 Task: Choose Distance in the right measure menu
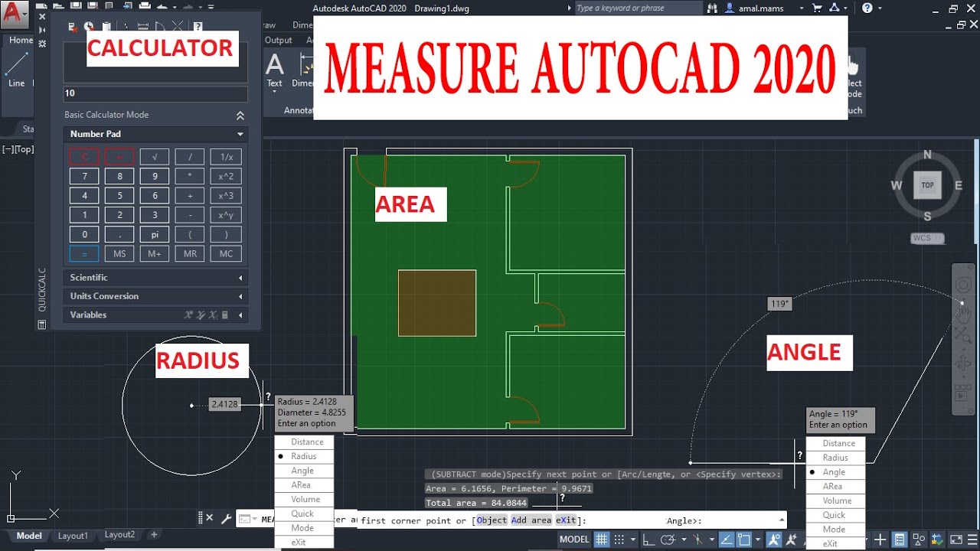(836, 443)
